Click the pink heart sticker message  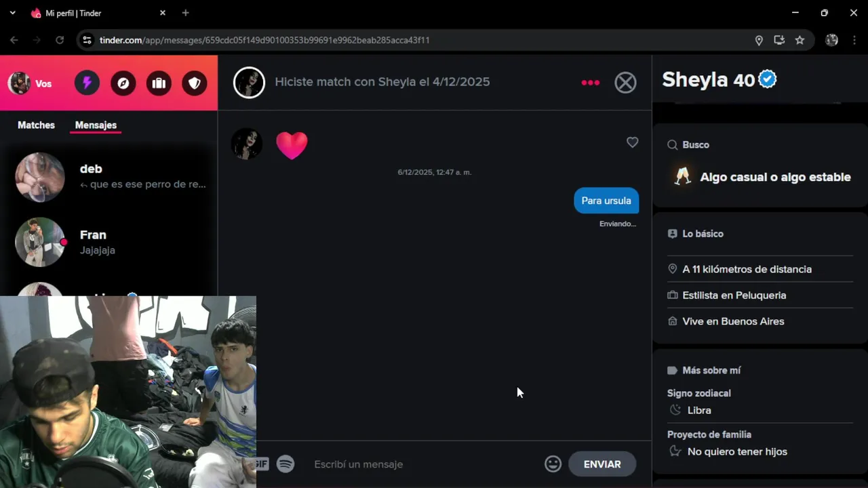(292, 145)
